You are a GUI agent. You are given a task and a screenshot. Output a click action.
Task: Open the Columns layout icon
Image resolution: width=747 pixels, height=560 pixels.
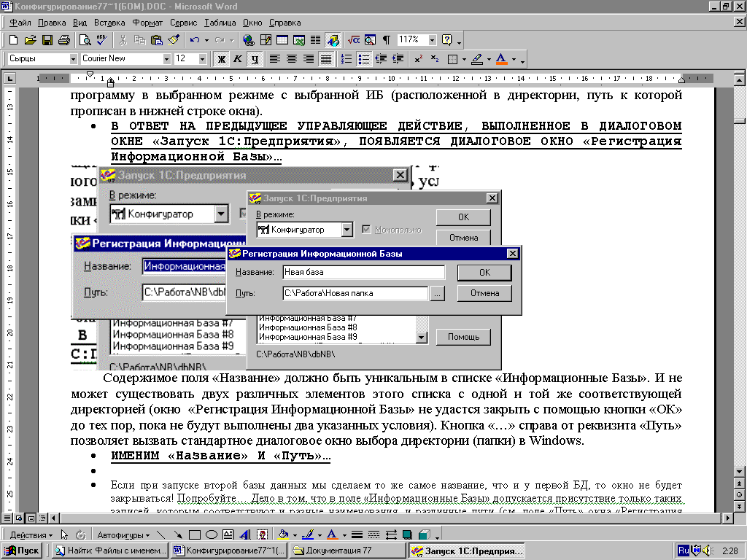315,40
